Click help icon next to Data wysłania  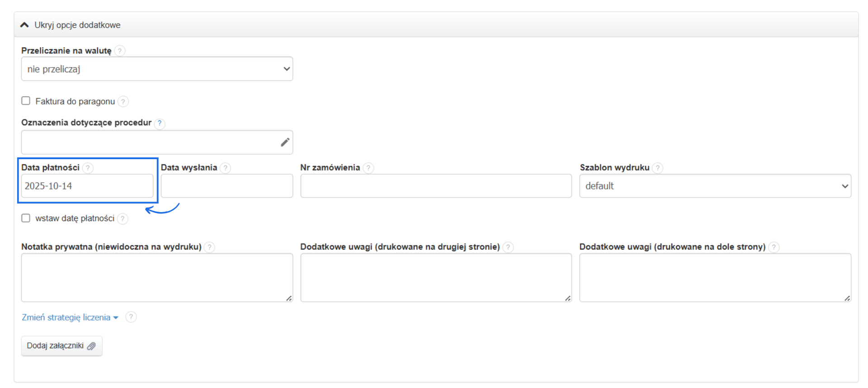(x=225, y=168)
